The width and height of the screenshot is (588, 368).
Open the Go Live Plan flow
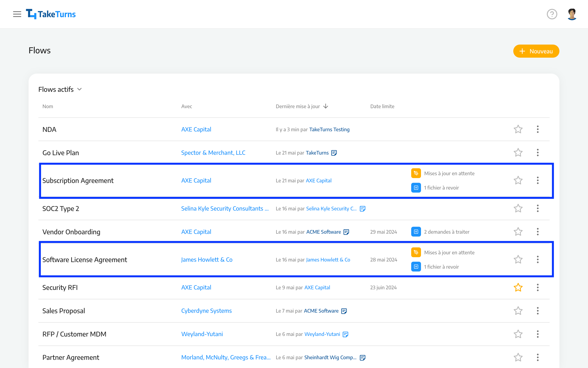60,153
